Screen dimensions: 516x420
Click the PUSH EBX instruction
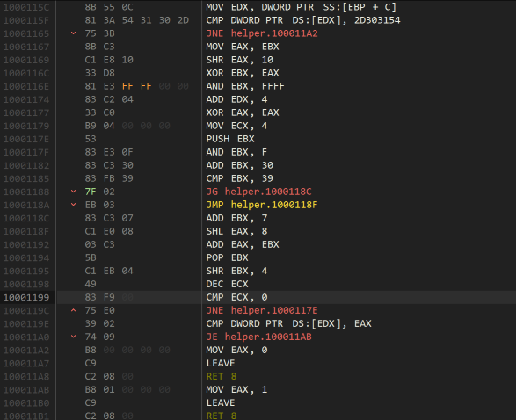click(x=230, y=139)
